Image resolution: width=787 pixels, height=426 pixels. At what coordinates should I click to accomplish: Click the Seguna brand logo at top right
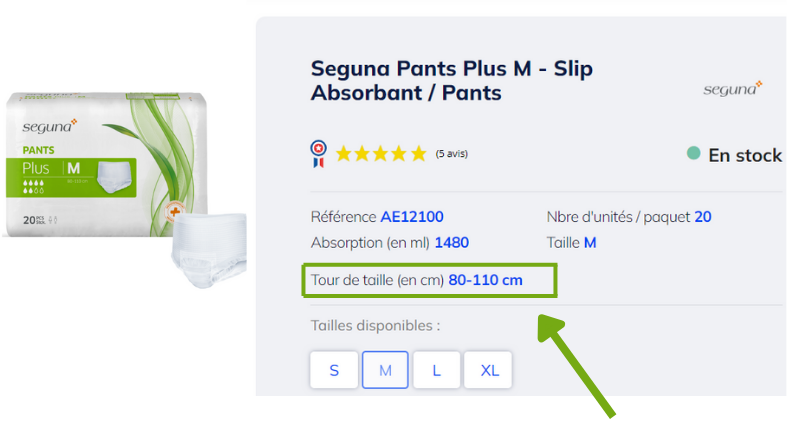733,89
